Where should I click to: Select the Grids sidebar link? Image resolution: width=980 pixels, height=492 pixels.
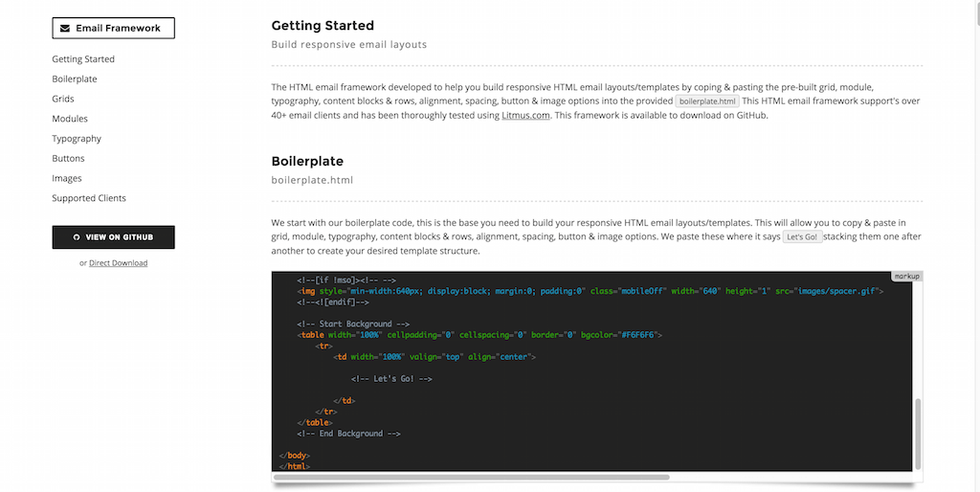coord(63,99)
